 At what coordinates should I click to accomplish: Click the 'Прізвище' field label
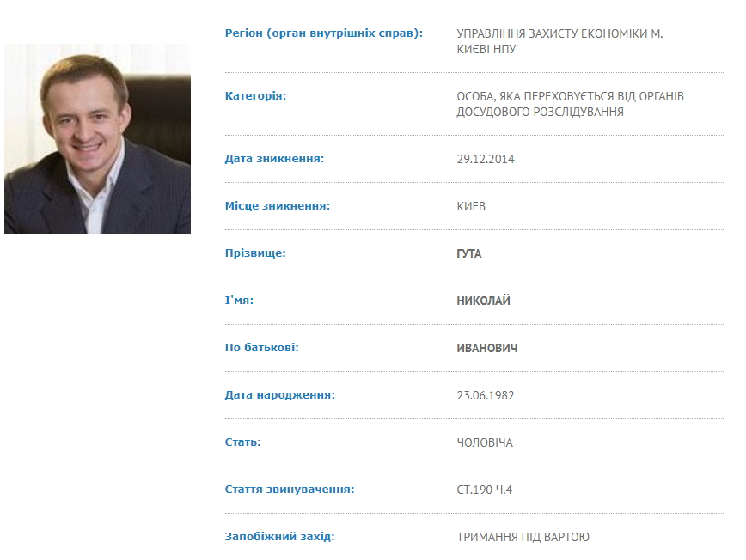click(x=255, y=253)
